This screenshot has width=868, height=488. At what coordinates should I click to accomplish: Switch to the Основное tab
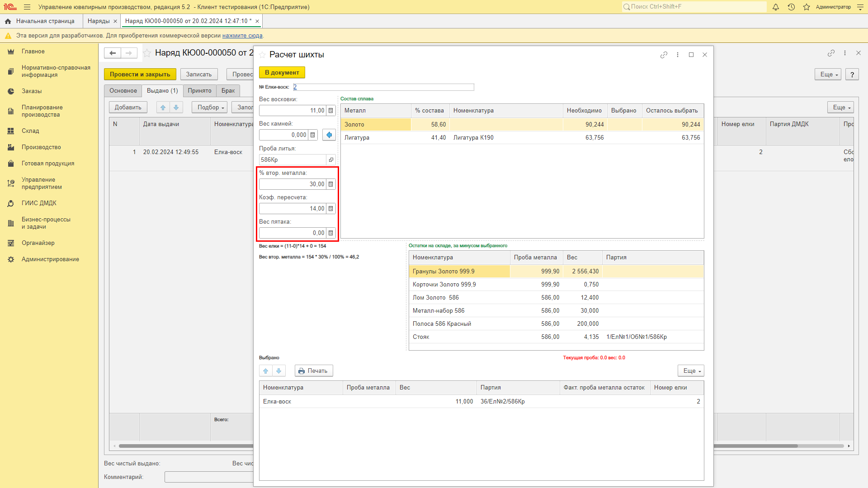click(123, 91)
